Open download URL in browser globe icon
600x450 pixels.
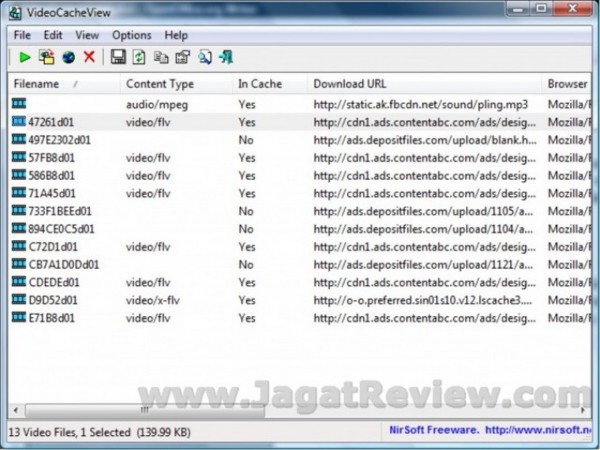[x=68, y=57]
